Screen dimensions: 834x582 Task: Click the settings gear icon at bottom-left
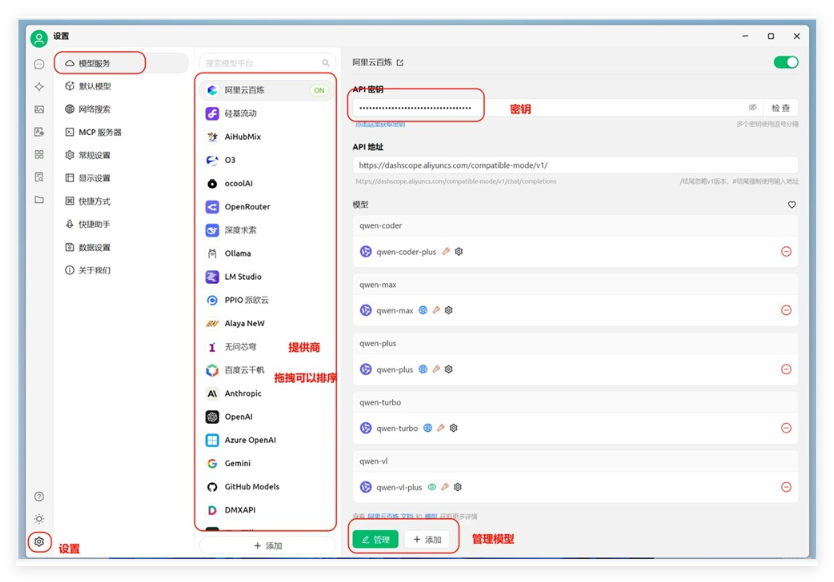(x=39, y=541)
